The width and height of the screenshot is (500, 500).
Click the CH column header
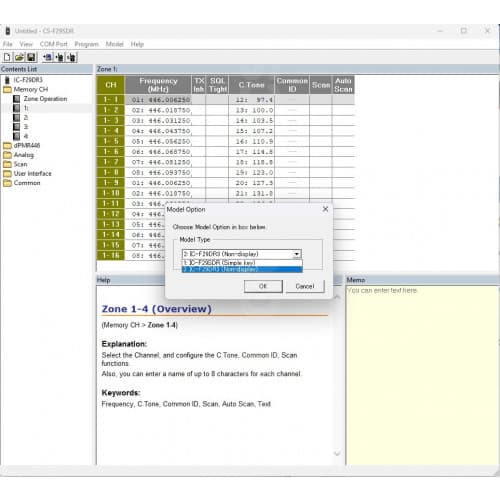[x=111, y=85]
